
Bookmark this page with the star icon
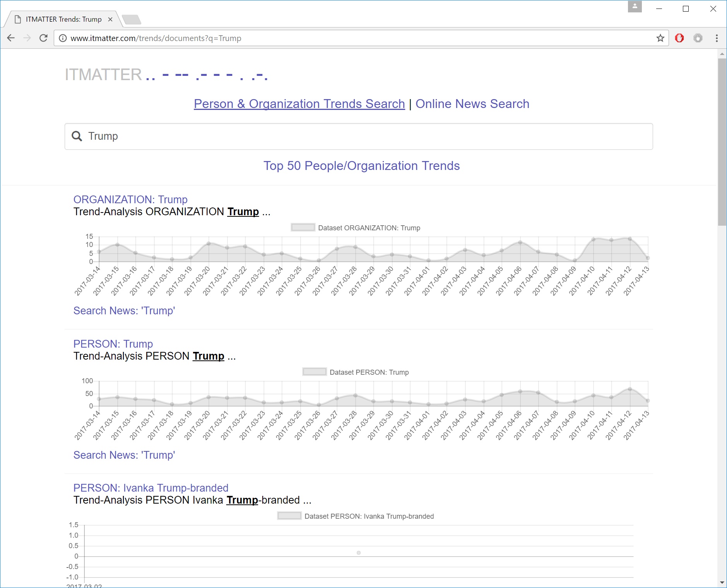tap(660, 38)
